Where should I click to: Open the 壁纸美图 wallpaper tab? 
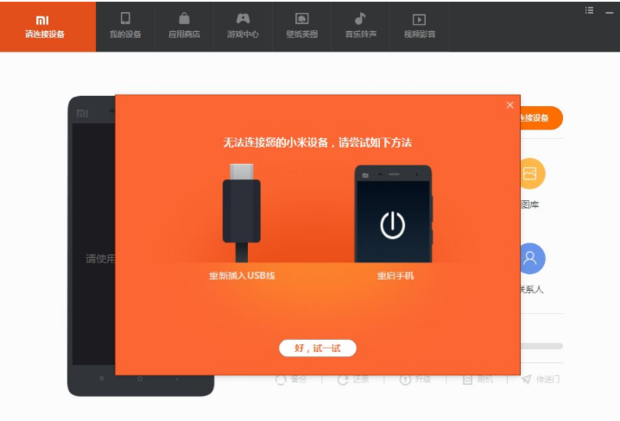click(x=302, y=26)
